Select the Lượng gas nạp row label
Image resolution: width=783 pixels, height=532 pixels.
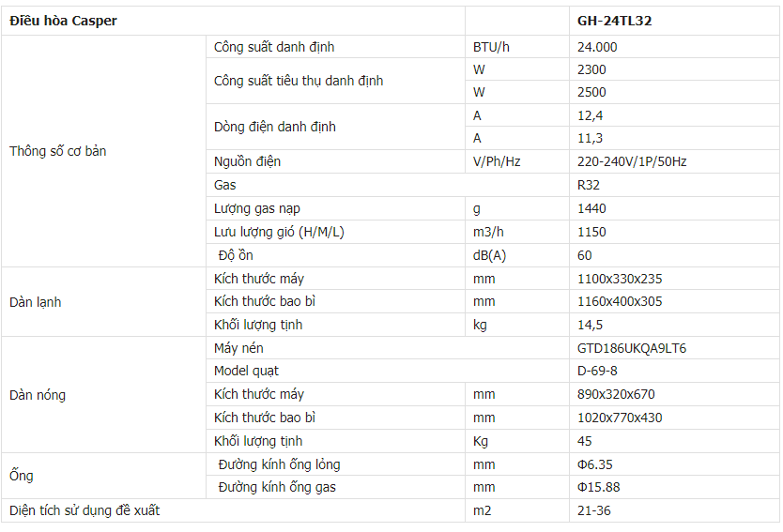tap(256, 208)
